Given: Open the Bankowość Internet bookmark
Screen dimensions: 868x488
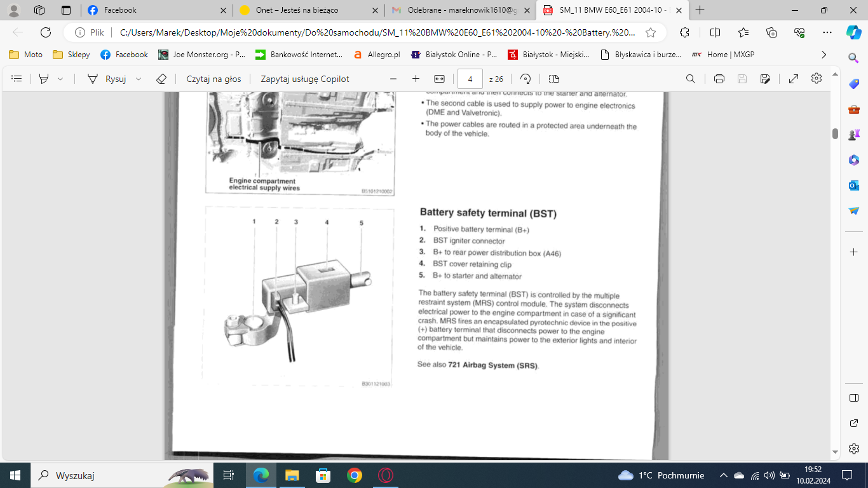Looking at the screenshot, I should (x=299, y=55).
